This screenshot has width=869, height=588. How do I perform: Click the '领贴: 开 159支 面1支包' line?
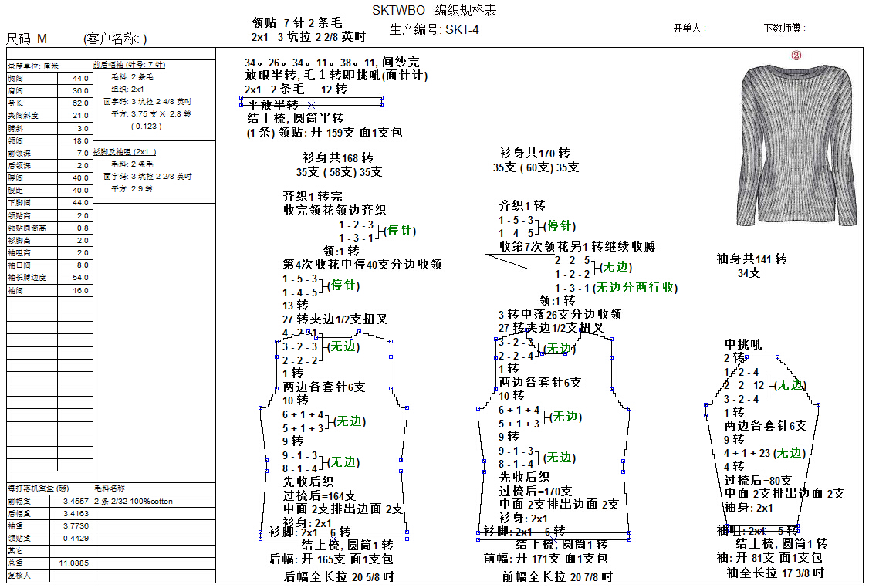[324, 133]
